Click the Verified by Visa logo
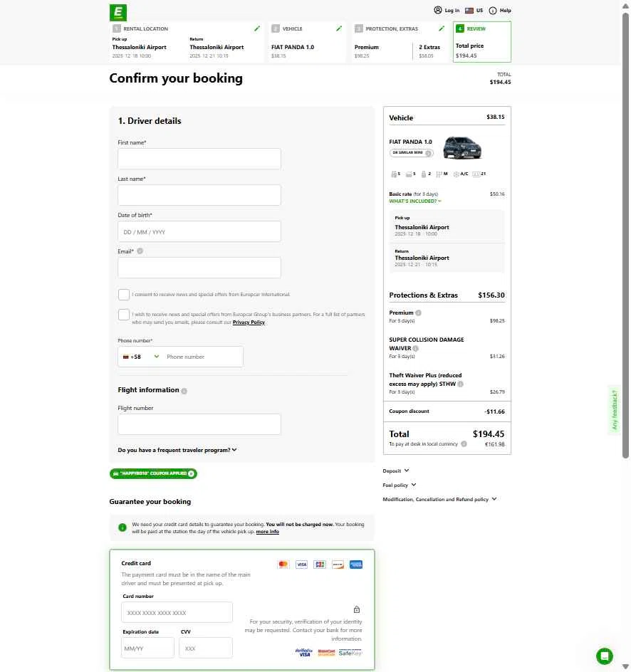Viewport: 631px width, 672px height. pyautogui.click(x=303, y=652)
